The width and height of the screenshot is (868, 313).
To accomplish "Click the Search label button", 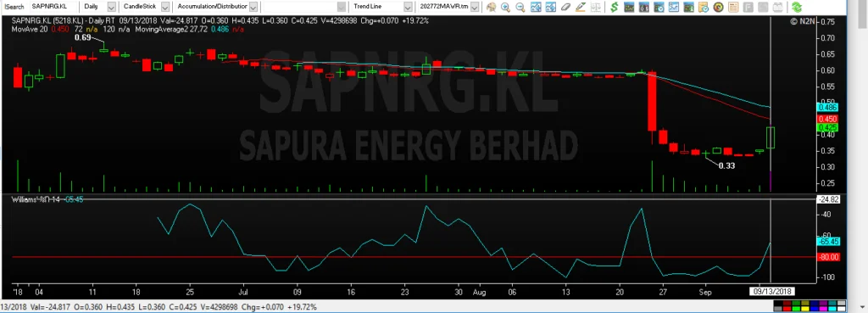I will point(14,7).
